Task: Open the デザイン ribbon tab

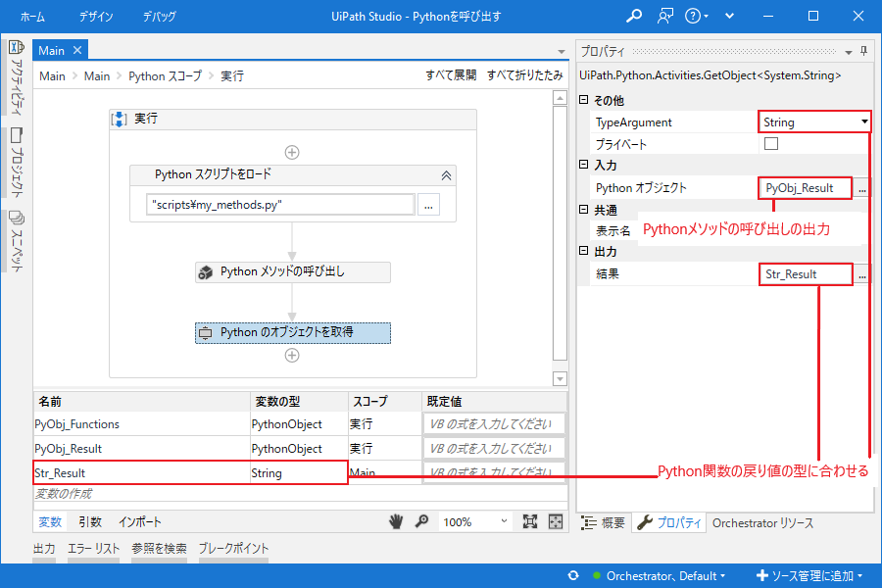Action: click(96, 17)
